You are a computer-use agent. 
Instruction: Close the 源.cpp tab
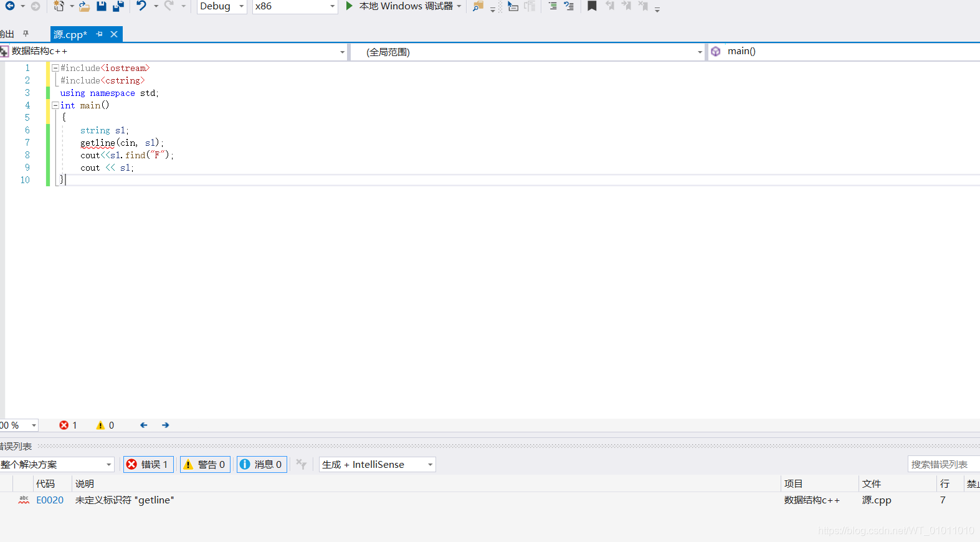(x=114, y=34)
